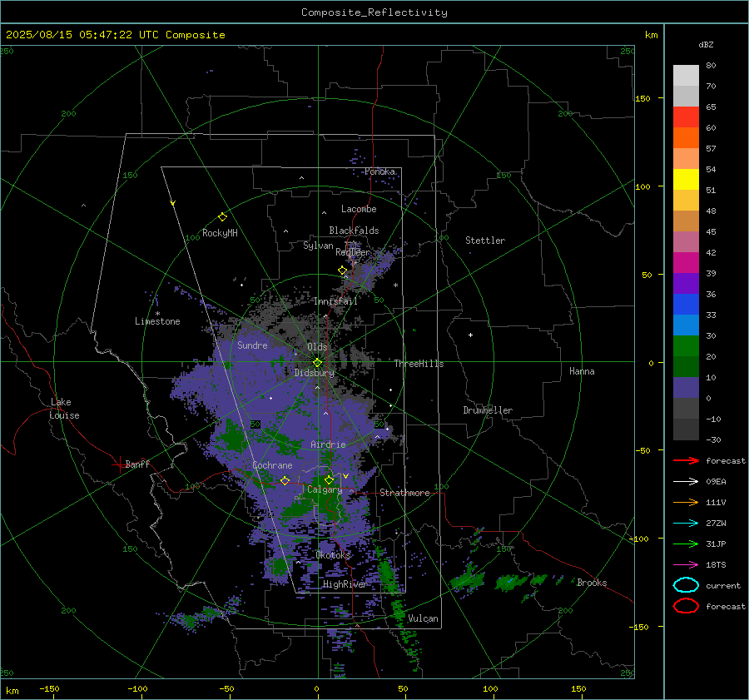
Task: Click the Composite_Reflectivity title text
Action: pos(374,12)
